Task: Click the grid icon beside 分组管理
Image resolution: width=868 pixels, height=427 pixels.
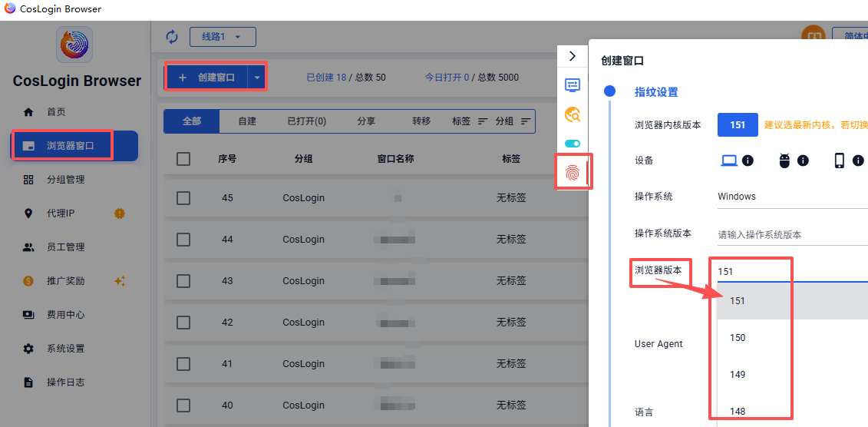Action: tap(28, 180)
